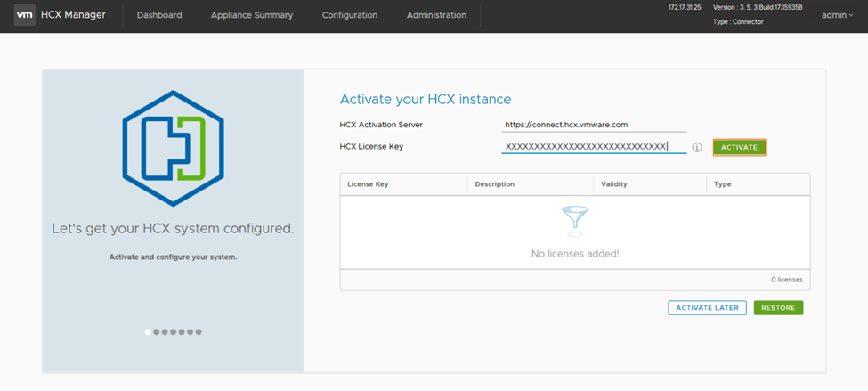Click the HCX License Key field

pyautogui.click(x=594, y=147)
